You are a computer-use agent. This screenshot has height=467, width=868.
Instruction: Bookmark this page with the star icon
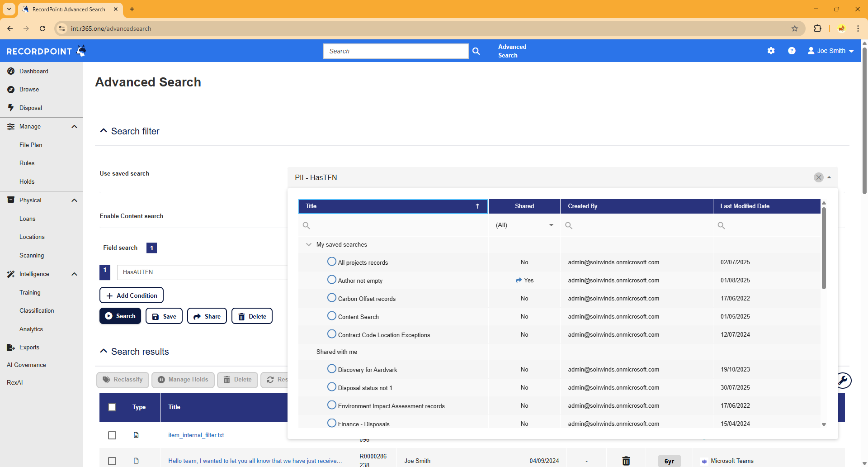point(795,29)
